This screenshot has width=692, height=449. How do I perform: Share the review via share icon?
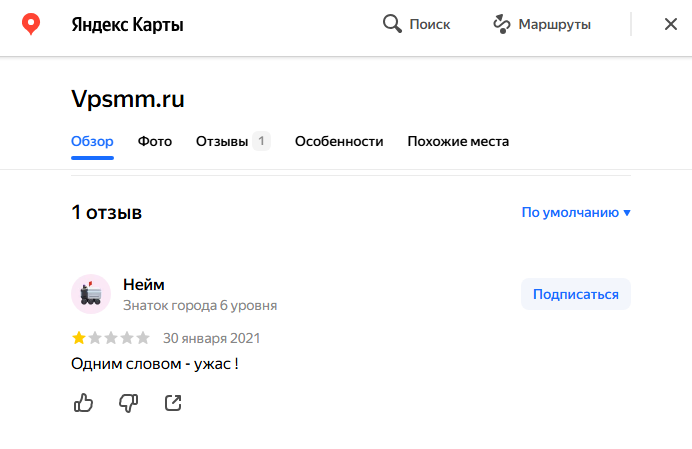tap(173, 403)
